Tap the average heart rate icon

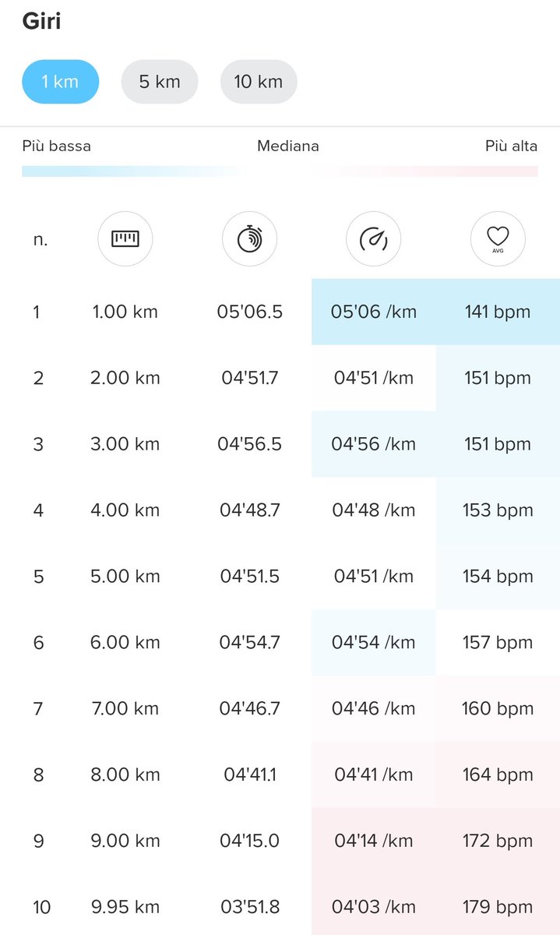498,239
